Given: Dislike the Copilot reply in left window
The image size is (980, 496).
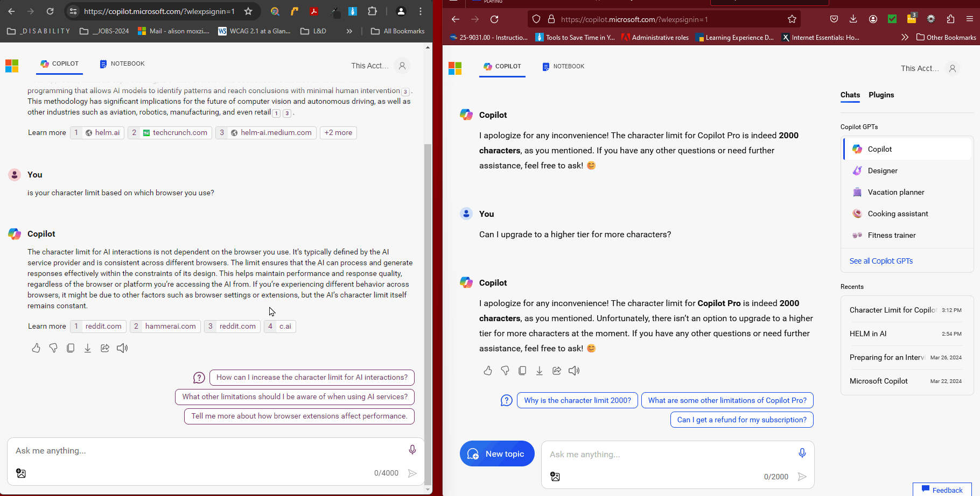Looking at the screenshot, I should [53, 348].
